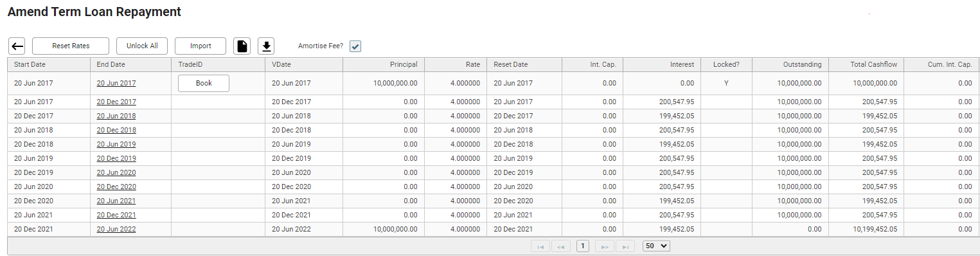This screenshot has width=980, height=256.
Task: Go to previous page in pager
Action: pyautogui.click(x=561, y=246)
